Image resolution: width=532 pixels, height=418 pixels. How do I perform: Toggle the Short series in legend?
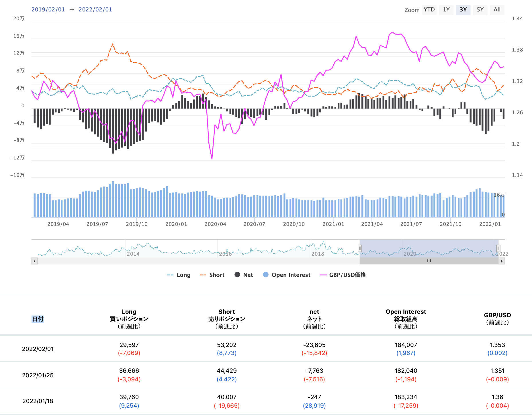212,275
